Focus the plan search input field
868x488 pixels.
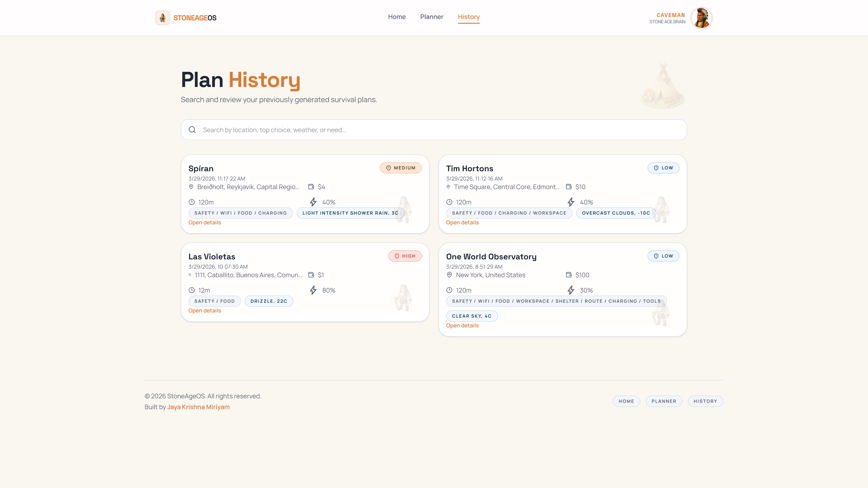click(x=438, y=130)
